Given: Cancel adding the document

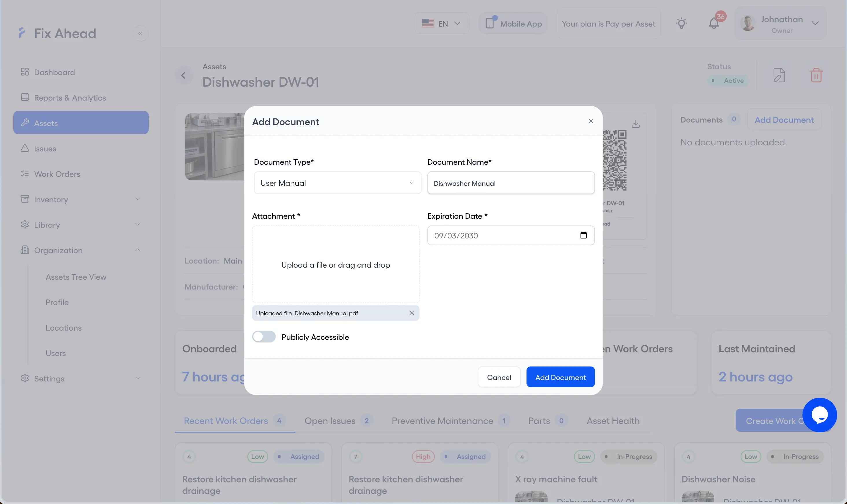Looking at the screenshot, I should click(499, 377).
